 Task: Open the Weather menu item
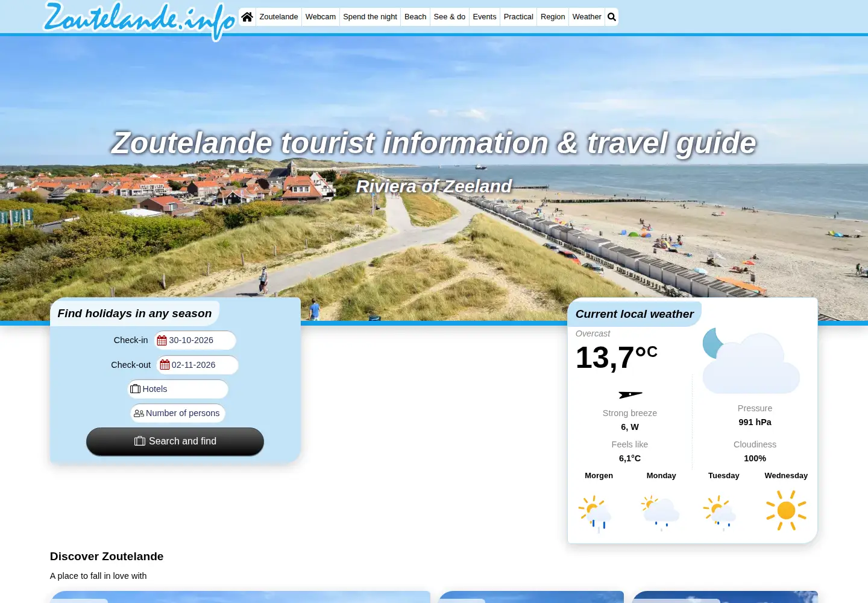click(587, 17)
